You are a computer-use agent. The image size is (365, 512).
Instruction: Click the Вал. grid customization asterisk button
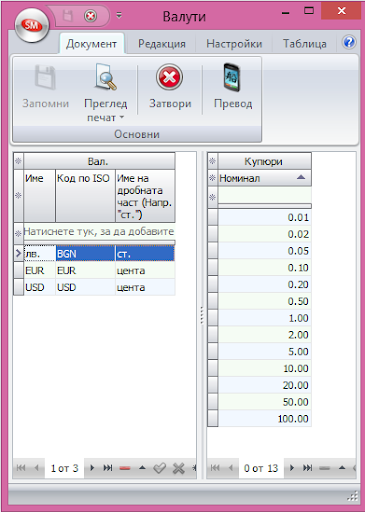pos(18,161)
